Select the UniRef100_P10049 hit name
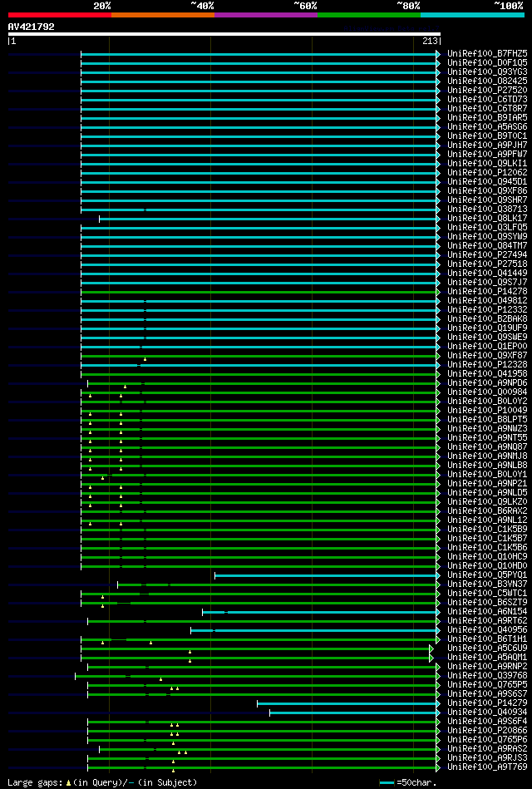 pyautogui.click(x=487, y=410)
